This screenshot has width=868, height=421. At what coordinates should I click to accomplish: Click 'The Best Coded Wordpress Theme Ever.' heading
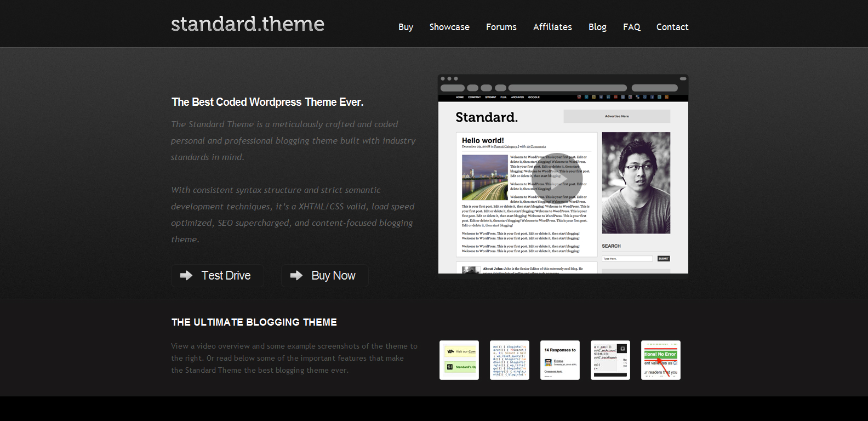pyautogui.click(x=267, y=102)
